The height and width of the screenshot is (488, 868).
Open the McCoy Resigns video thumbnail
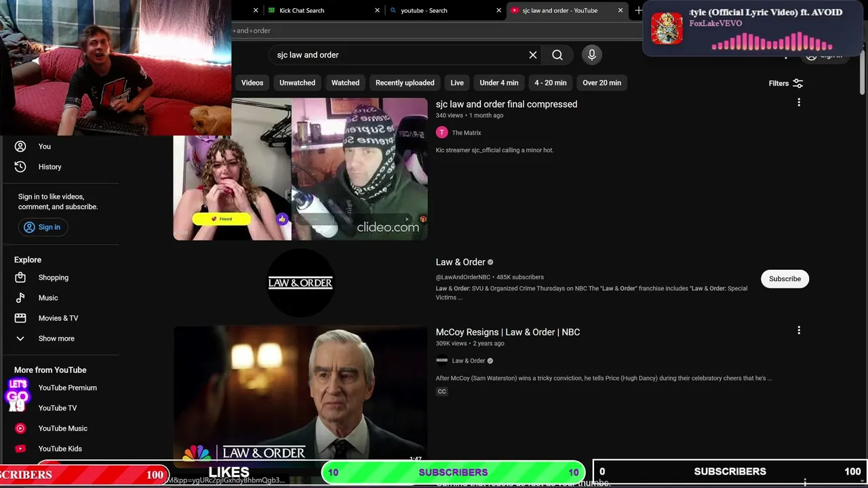(300, 397)
